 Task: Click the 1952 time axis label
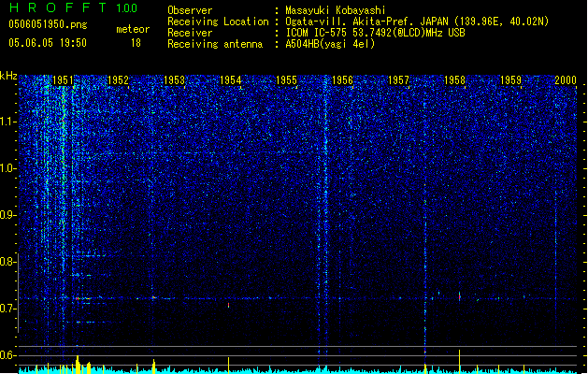[x=118, y=79]
